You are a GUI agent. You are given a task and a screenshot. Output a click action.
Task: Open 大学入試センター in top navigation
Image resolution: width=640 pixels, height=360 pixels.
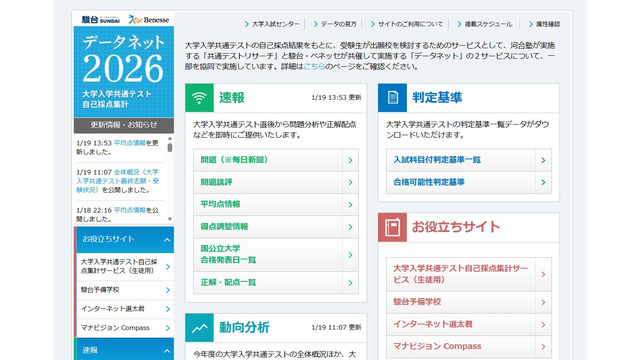coord(272,24)
